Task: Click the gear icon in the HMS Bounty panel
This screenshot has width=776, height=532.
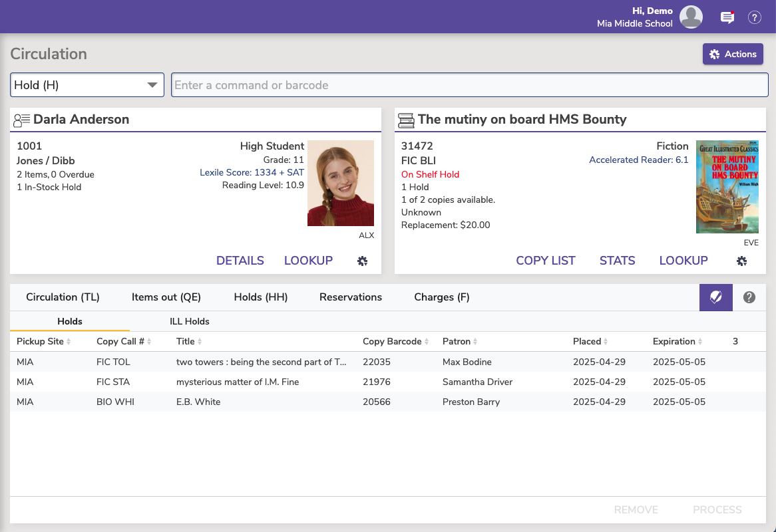Action: click(741, 261)
